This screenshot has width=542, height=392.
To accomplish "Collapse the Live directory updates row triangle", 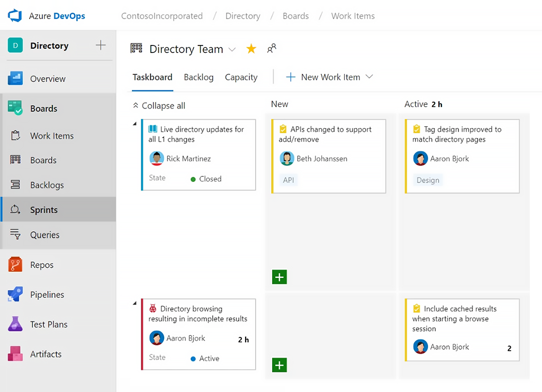I will point(135,124).
